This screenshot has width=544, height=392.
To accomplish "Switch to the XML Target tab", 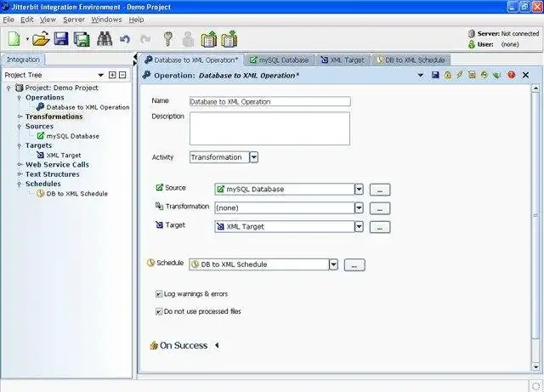I will tap(343, 60).
